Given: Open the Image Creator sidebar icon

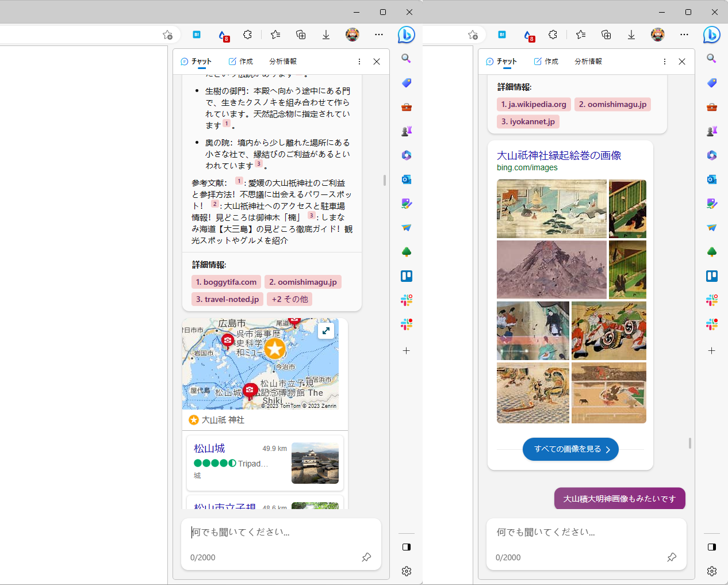Looking at the screenshot, I should (407, 204).
